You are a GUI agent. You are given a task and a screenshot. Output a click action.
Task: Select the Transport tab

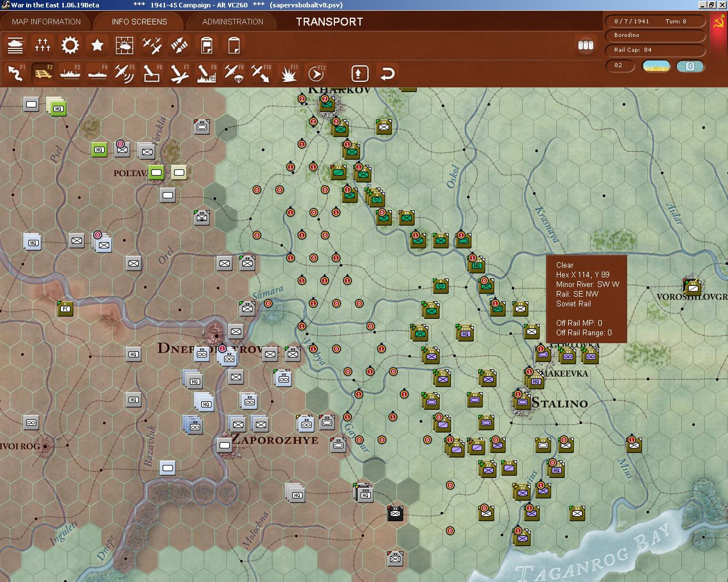(x=329, y=22)
